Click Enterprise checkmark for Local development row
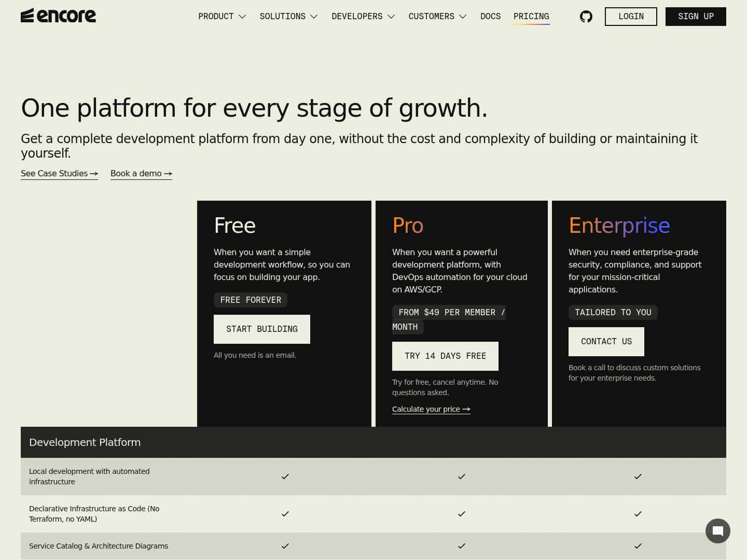Screen dimensions: 747x560 [x=638, y=477]
